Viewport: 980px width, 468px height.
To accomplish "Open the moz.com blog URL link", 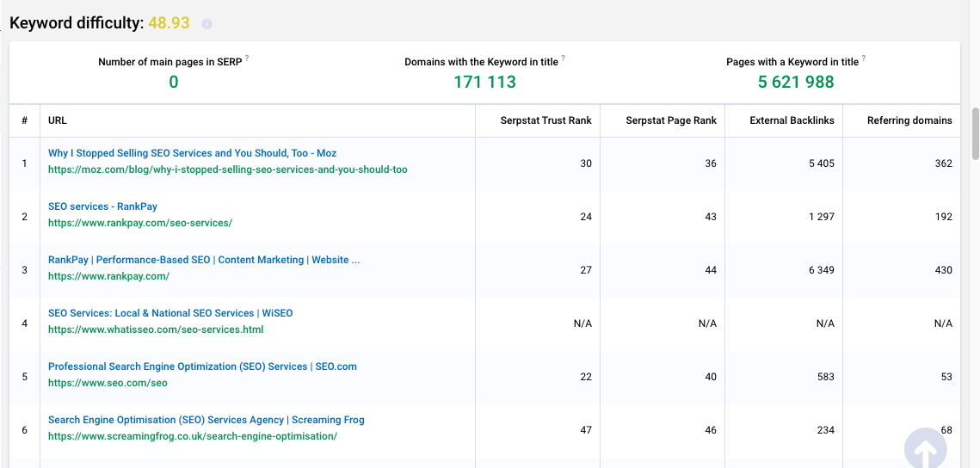I will click(x=227, y=169).
